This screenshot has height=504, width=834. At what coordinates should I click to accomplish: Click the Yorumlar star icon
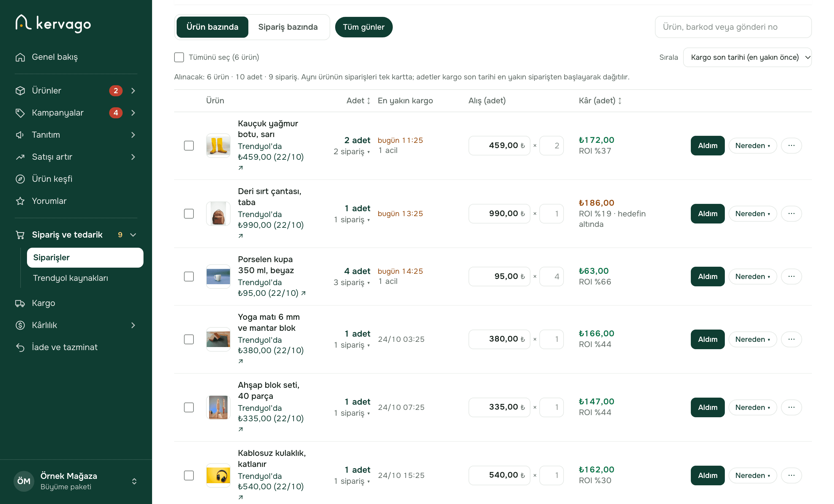coord(20,201)
